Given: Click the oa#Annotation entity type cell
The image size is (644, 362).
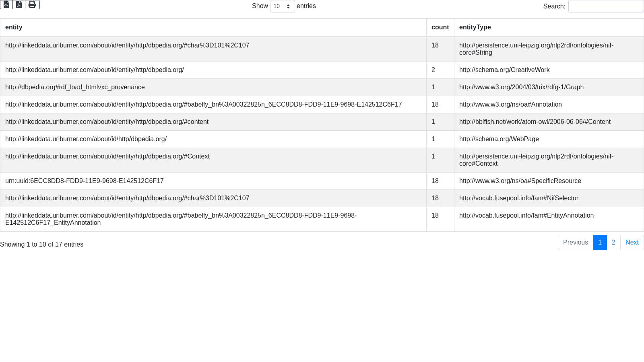Looking at the screenshot, I should tap(510, 105).
